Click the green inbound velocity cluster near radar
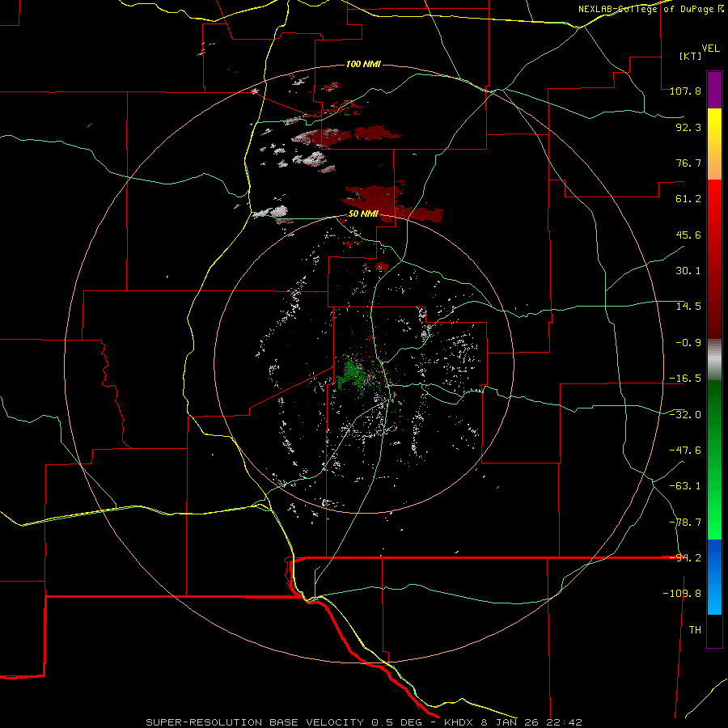This screenshot has height=728, width=728. [x=352, y=374]
